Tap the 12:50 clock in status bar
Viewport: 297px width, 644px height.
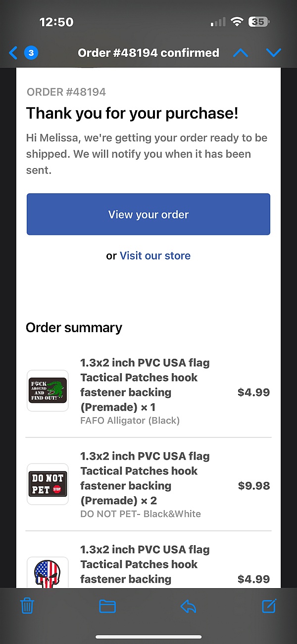pyautogui.click(x=56, y=22)
